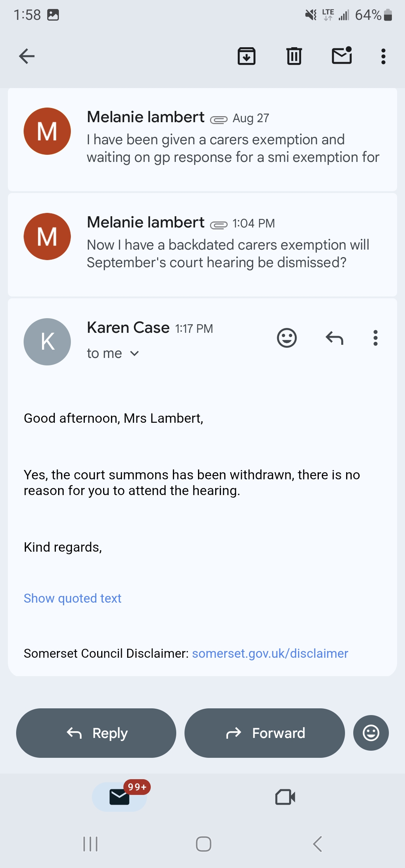Viewport: 405px width, 868px height.
Task: Go back using the top-left arrow
Action: [x=27, y=57]
